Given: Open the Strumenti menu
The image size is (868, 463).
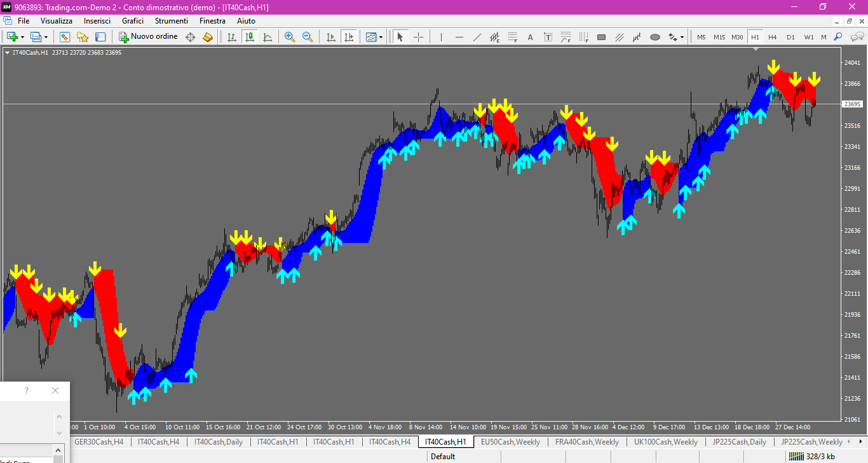Looking at the screenshot, I should (172, 20).
